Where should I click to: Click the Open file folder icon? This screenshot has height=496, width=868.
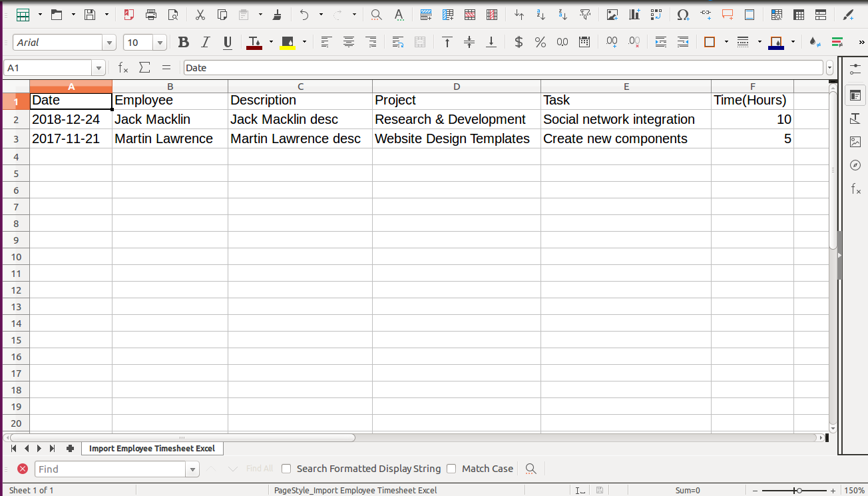click(57, 15)
